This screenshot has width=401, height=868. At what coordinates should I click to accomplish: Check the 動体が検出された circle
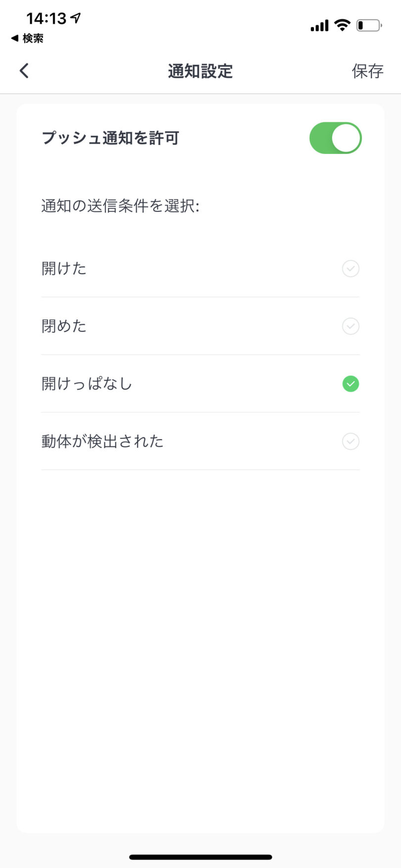pyautogui.click(x=351, y=441)
